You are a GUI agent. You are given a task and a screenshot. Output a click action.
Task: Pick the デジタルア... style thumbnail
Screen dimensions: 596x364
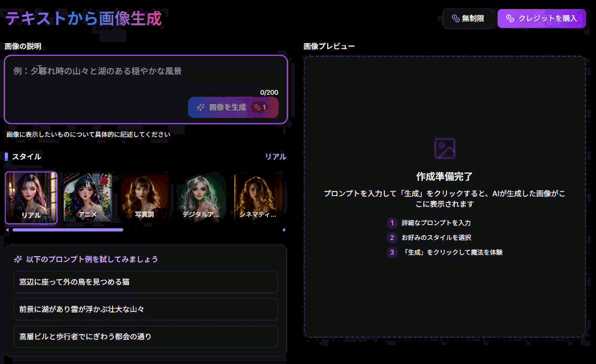click(x=201, y=198)
